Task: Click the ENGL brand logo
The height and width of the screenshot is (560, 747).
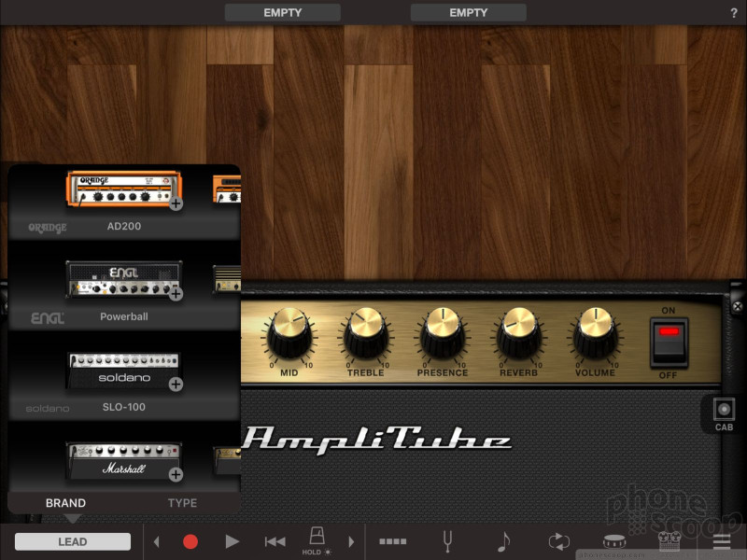Action: (x=48, y=317)
